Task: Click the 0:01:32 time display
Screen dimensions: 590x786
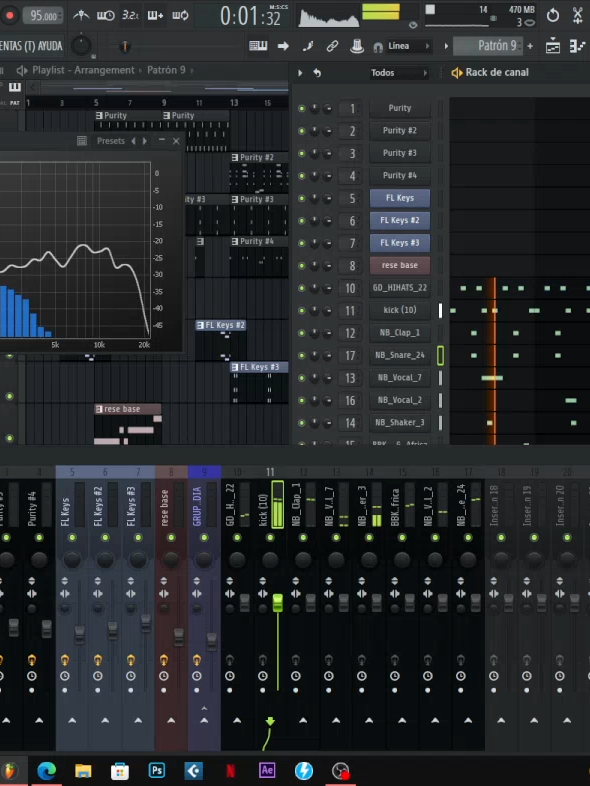Action: point(250,17)
